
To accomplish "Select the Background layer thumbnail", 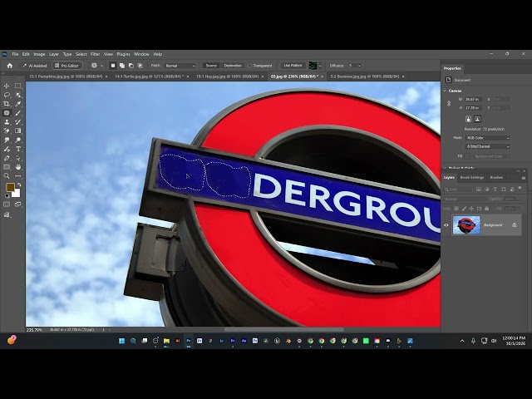I will (466, 225).
